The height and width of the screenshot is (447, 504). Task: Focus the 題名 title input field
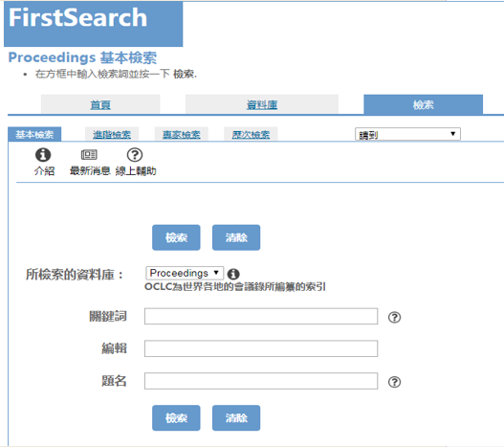[261, 381]
